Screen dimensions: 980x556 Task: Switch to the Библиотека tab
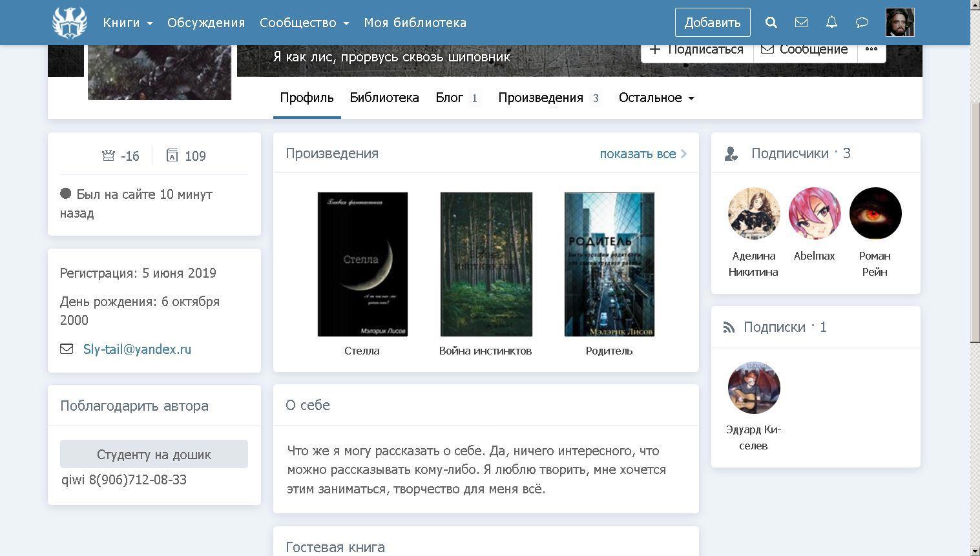click(384, 98)
